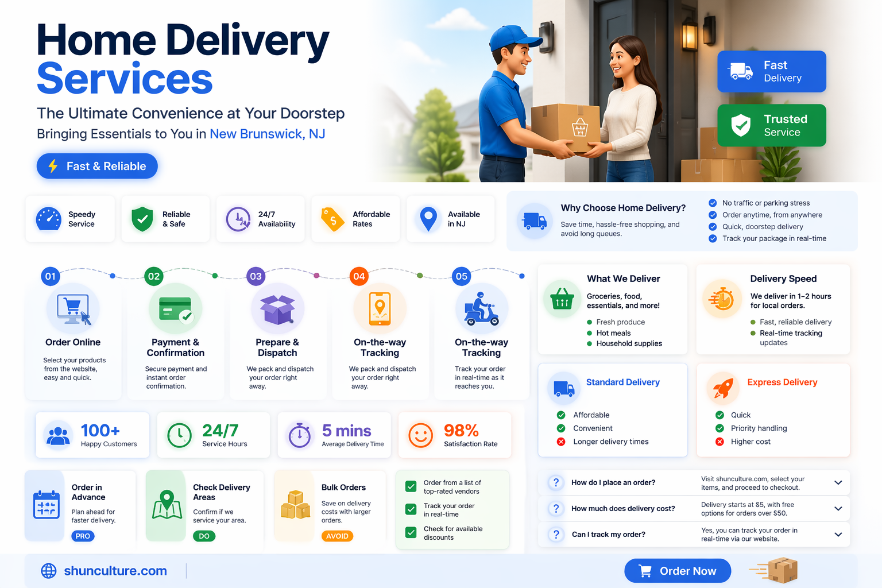Viewport: 882px width, 588px height.
Task: Click the Speedy Service speedometer icon
Action: click(49, 219)
